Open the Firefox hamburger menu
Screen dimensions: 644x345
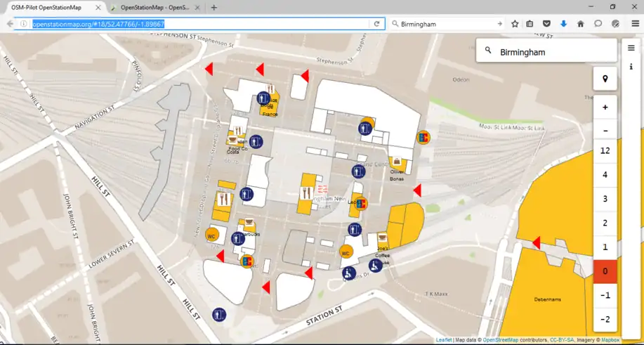(635, 23)
